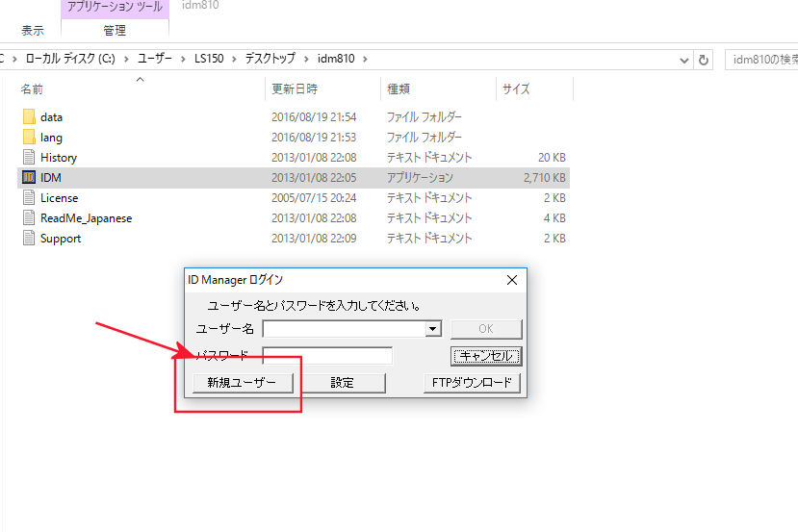Click the Support document icon
Image resolution: width=798 pixels, height=532 pixels.
29,238
